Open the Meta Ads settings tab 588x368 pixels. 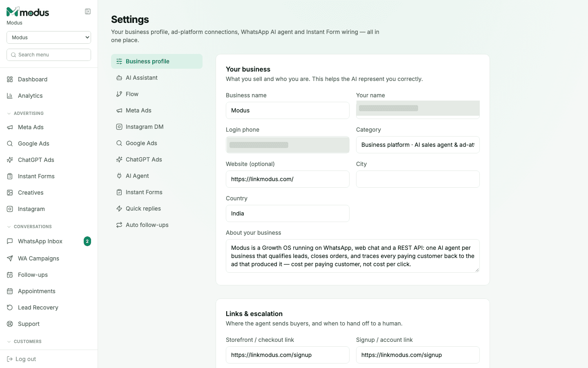157,110
